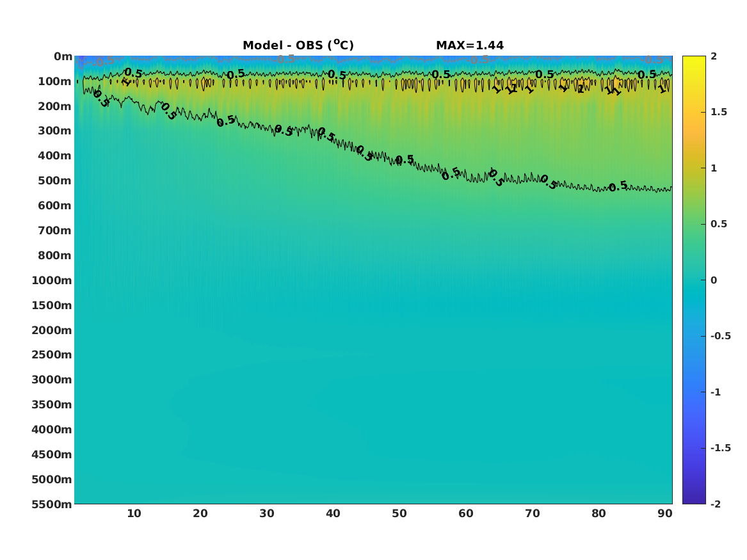Select the "5000m" depth axis label

pos(52,479)
